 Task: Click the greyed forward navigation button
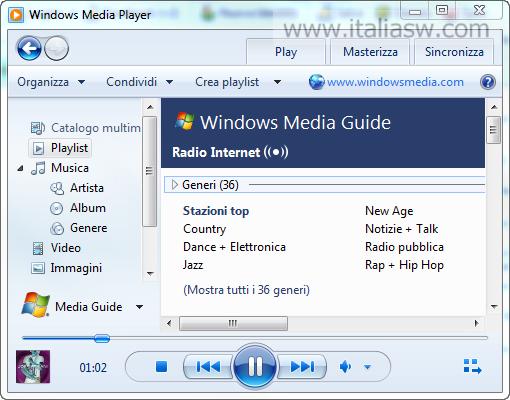tap(57, 49)
